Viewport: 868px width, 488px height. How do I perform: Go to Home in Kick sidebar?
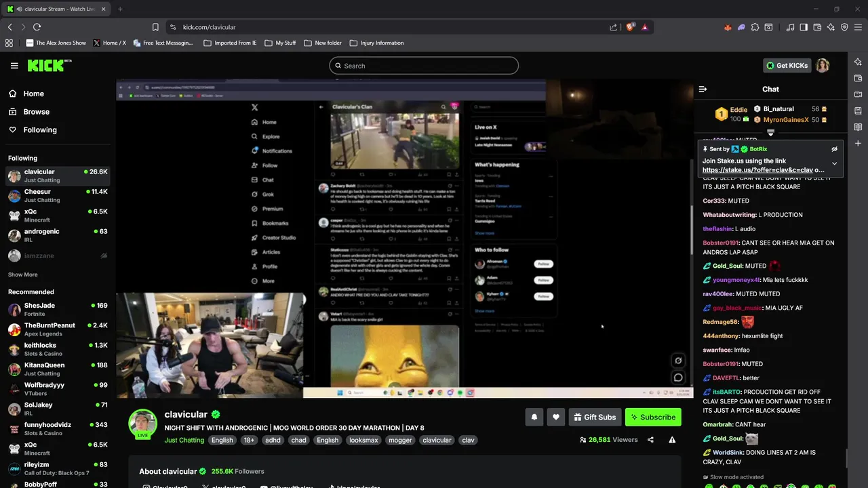[x=33, y=94]
